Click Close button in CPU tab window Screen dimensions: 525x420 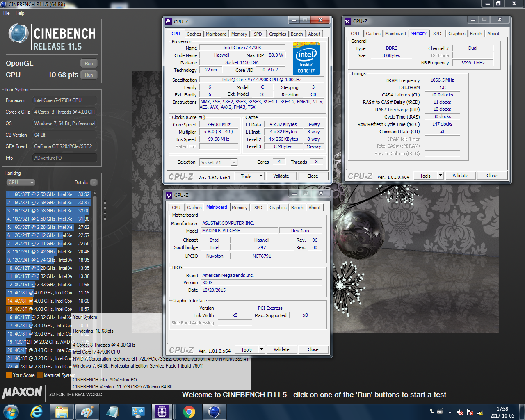pyautogui.click(x=313, y=176)
